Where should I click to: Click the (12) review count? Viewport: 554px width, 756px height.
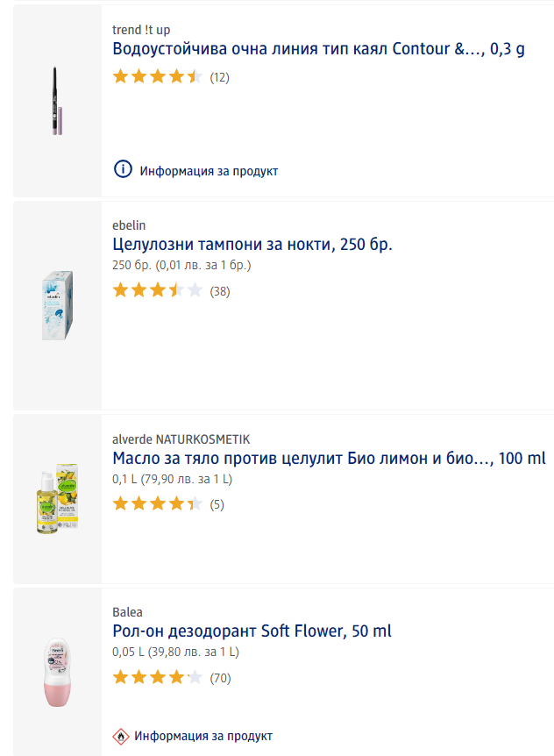click(219, 77)
